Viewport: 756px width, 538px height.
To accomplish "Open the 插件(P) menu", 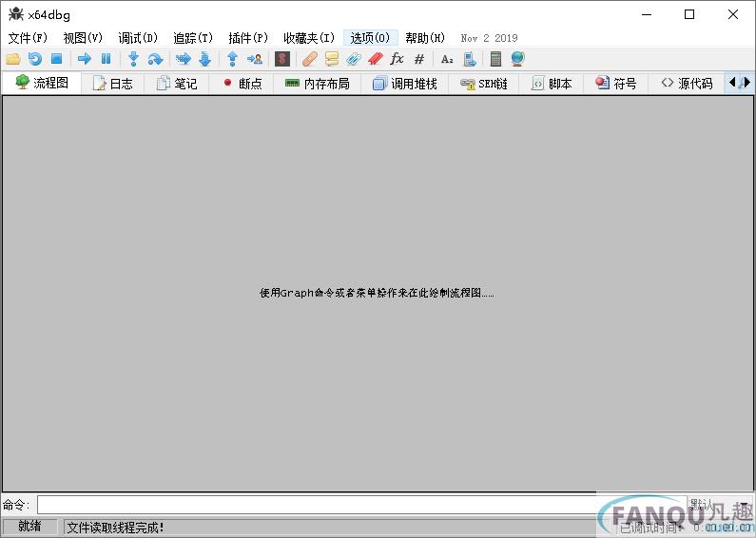I will coord(248,38).
